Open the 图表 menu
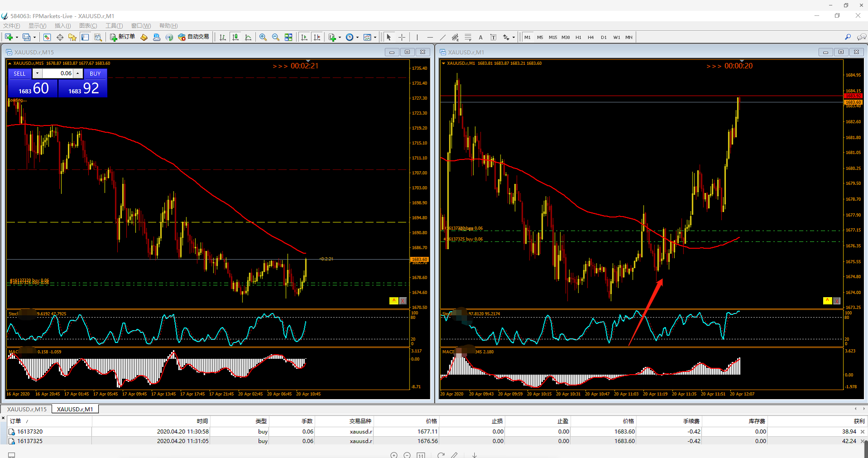Viewport: 868px width, 458px height. click(88, 26)
